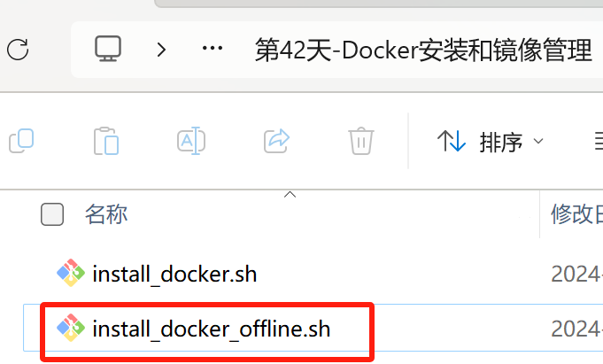Image resolution: width=603 pixels, height=364 pixels.
Task: Open the view options icon right of 排序
Action: 597,142
